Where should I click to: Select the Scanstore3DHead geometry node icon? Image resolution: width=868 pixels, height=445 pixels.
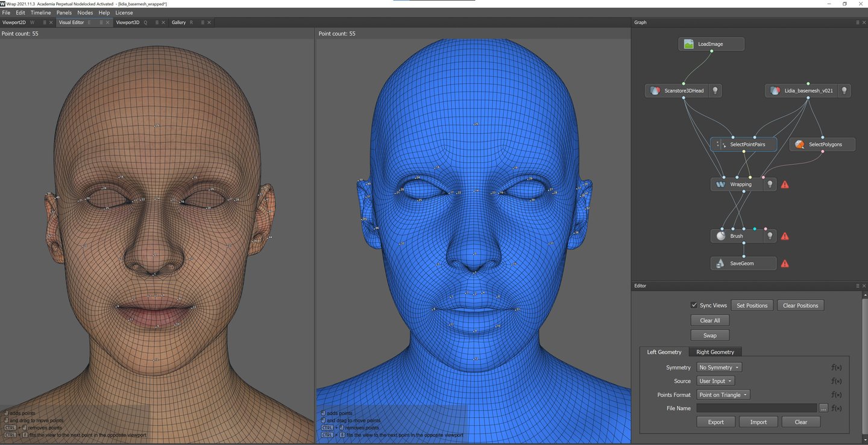(x=655, y=91)
